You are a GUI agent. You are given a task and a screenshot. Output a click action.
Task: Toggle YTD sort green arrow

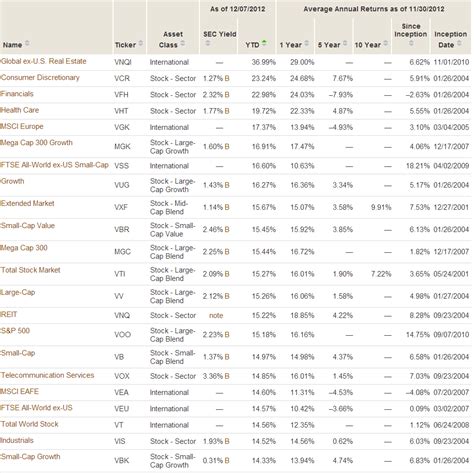(264, 42)
